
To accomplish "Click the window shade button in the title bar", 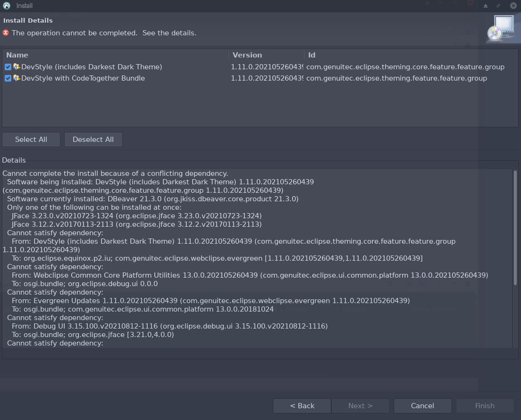I will pos(485,6).
